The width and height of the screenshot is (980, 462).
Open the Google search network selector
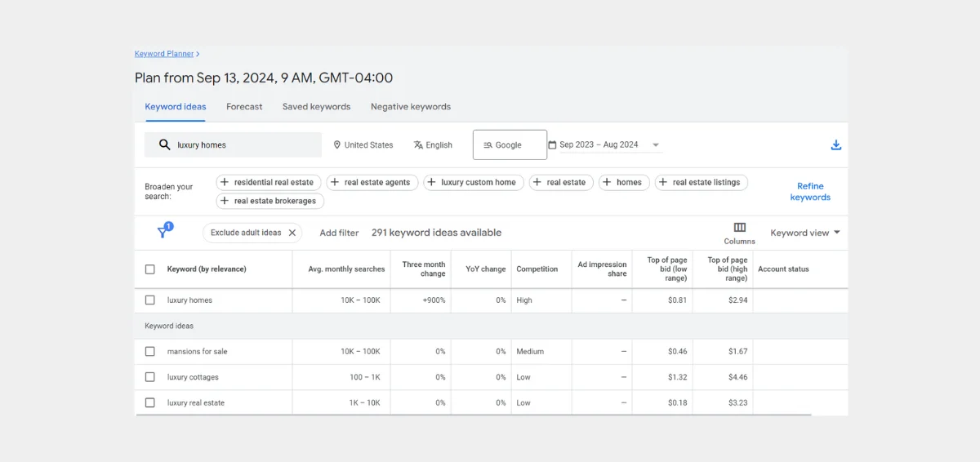pyautogui.click(x=510, y=144)
